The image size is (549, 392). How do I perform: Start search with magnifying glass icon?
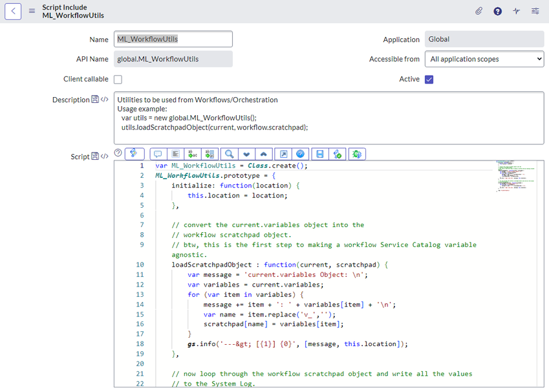tap(230, 154)
